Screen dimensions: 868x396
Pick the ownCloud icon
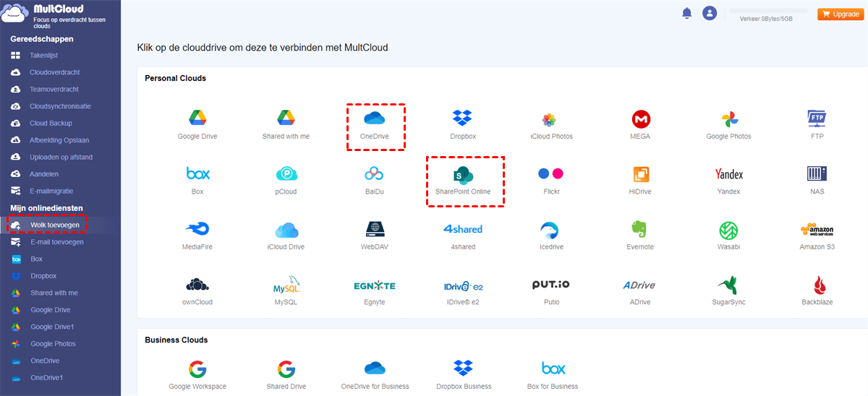(197, 284)
